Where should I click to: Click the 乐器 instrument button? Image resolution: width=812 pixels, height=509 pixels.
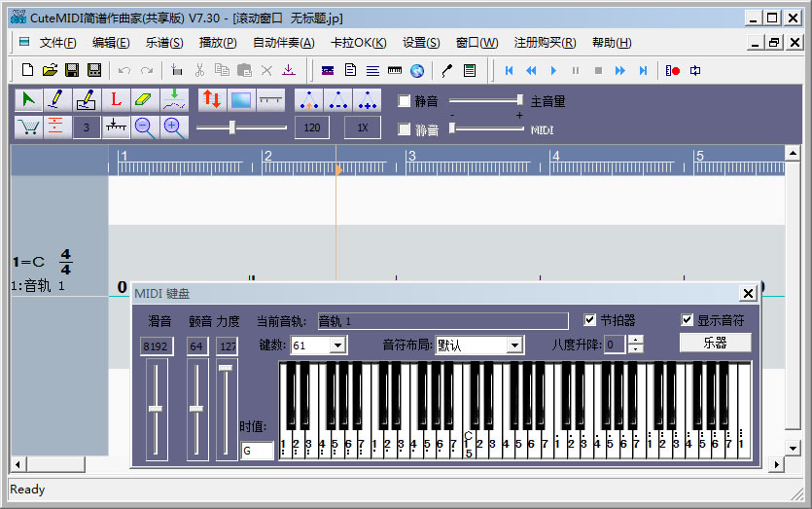(x=715, y=343)
